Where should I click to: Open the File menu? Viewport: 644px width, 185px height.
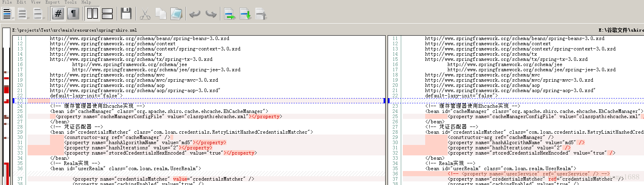7,2
